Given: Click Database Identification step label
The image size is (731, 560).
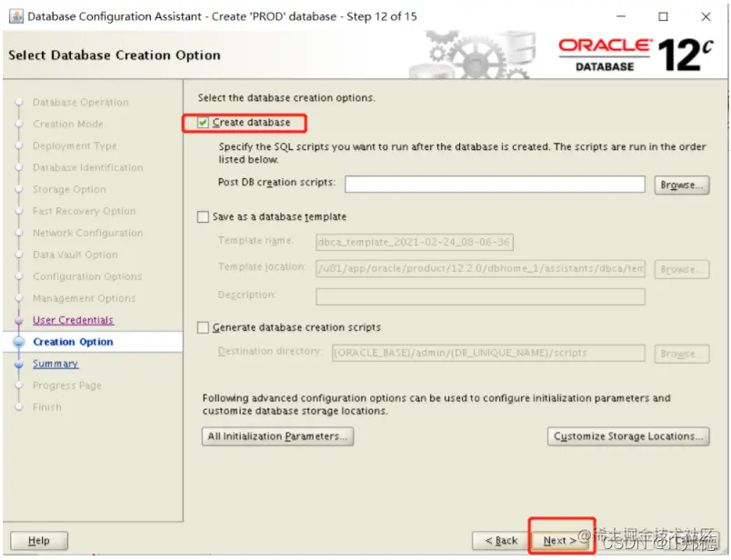Looking at the screenshot, I should coord(87,167).
